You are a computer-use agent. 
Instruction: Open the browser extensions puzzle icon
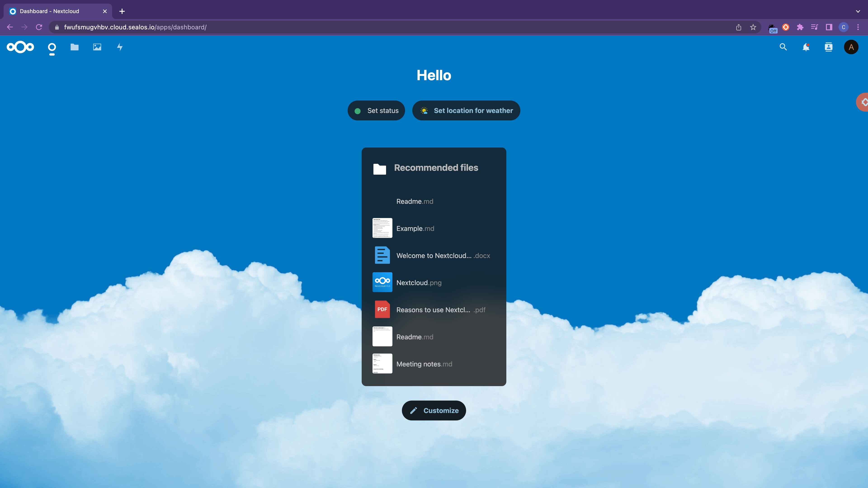(800, 27)
